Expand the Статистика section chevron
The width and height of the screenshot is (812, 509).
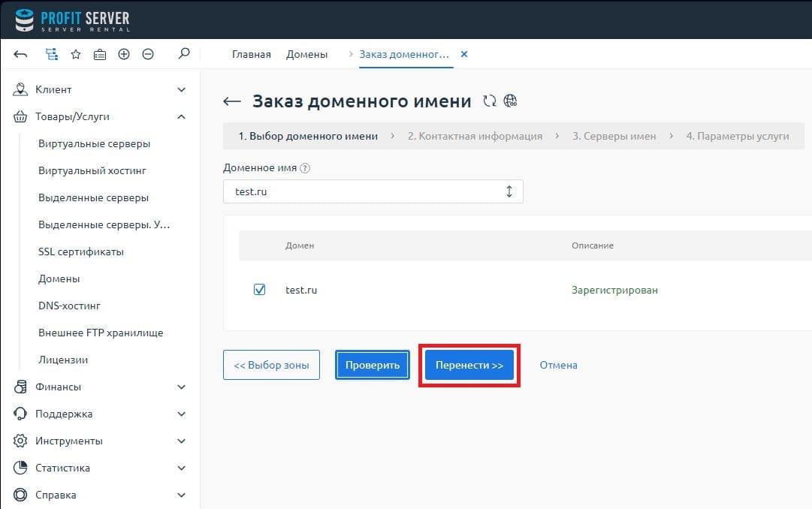181,468
